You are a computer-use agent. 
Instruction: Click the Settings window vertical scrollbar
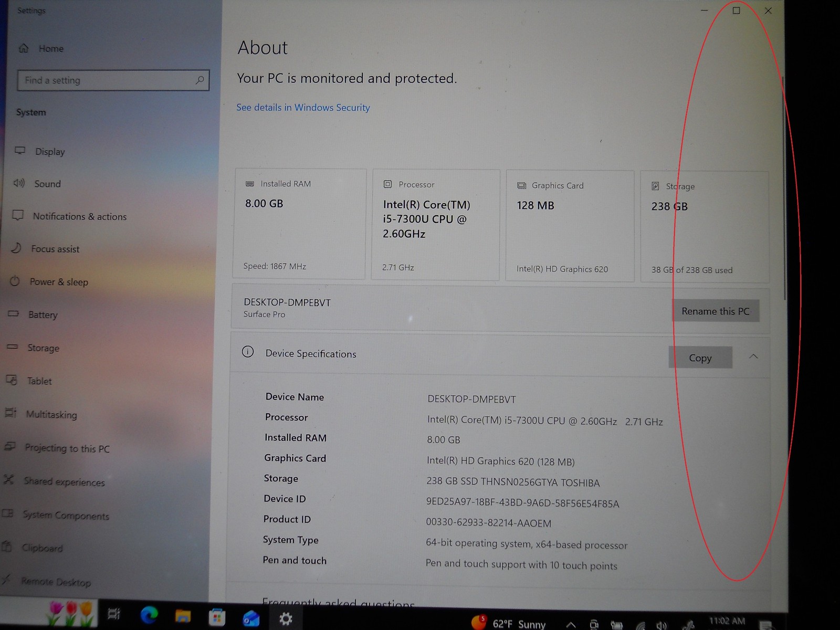pyautogui.click(x=784, y=189)
